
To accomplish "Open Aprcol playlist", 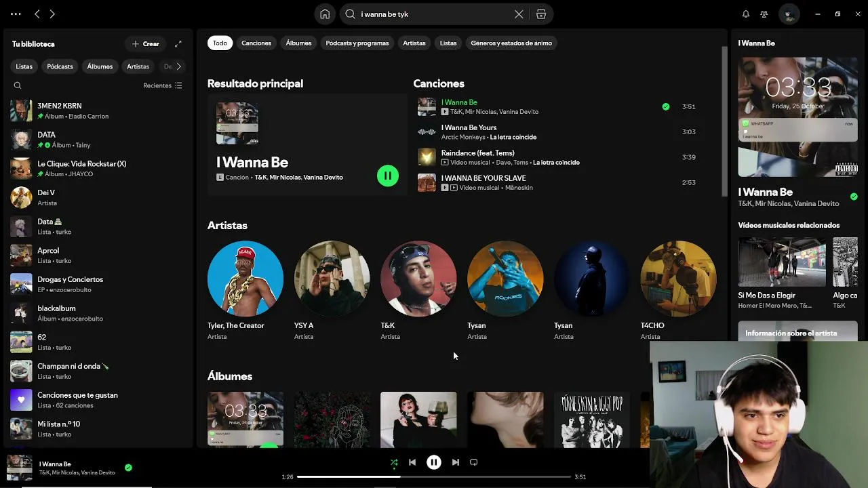I will point(98,256).
